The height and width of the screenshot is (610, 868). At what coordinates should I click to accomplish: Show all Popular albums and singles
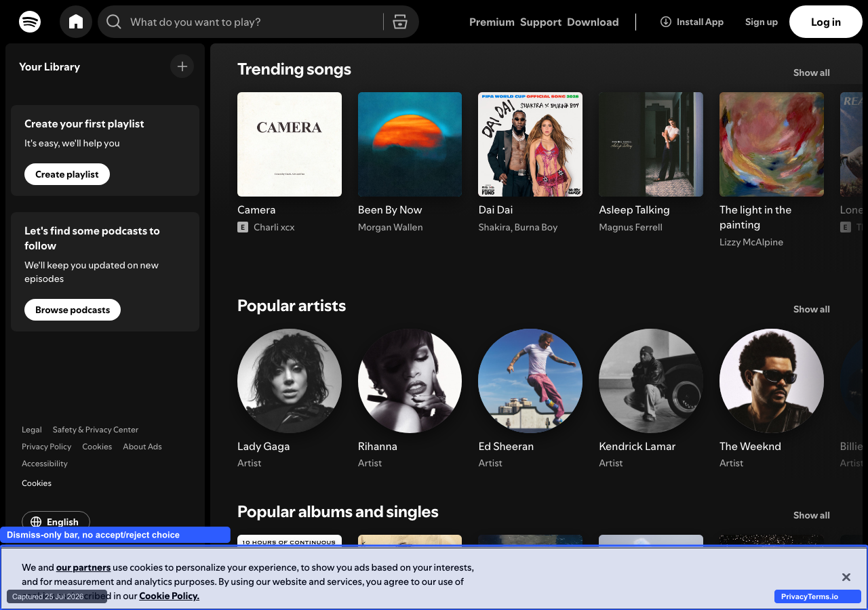click(812, 515)
